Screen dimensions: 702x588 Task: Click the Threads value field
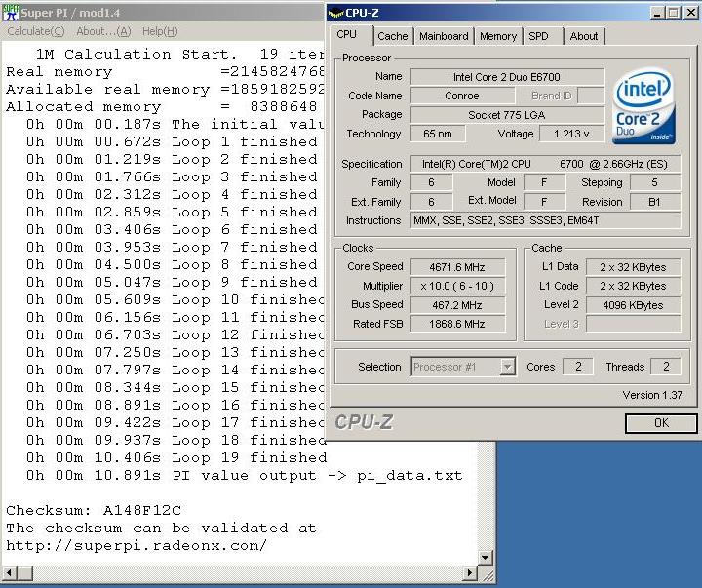click(x=666, y=367)
